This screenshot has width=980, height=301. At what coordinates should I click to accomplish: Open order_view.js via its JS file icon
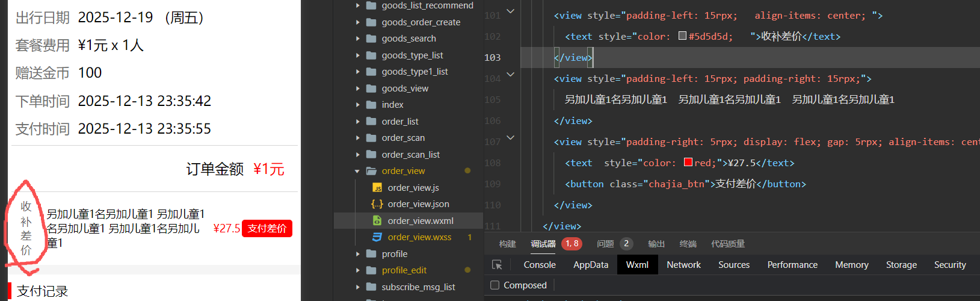(377, 188)
